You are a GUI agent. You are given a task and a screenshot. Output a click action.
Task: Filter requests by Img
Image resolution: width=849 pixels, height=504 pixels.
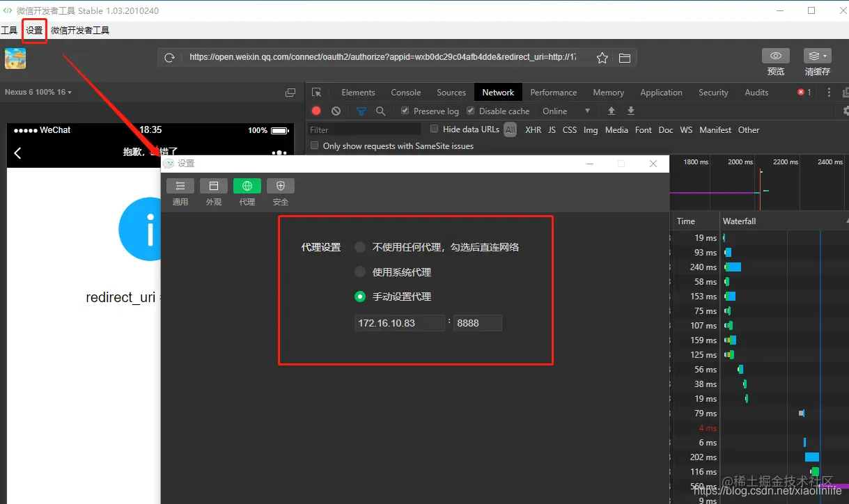tap(591, 130)
